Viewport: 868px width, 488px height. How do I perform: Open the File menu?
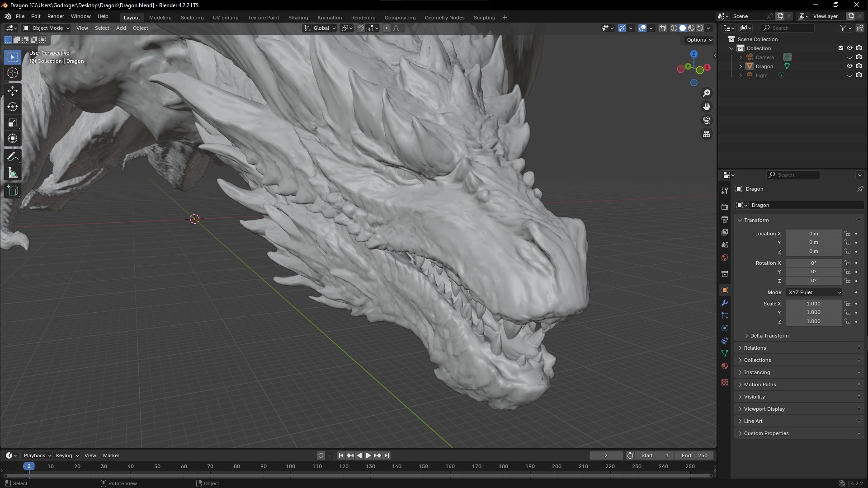(20, 16)
